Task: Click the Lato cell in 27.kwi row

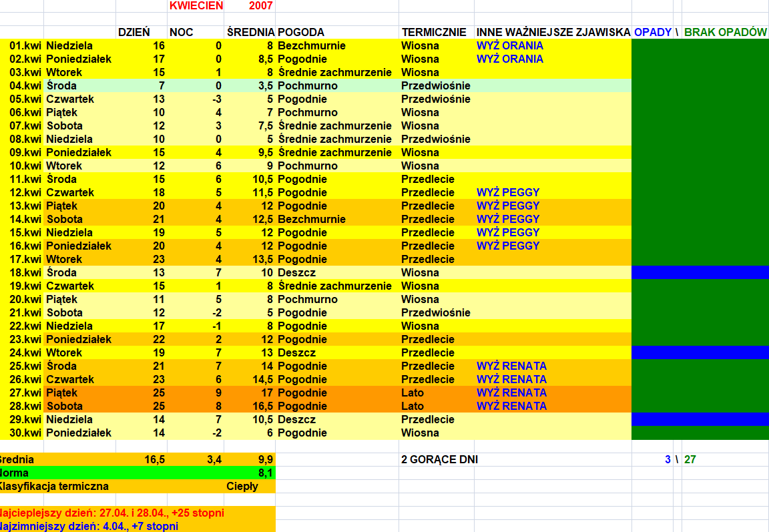Action: (x=413, y=392)
